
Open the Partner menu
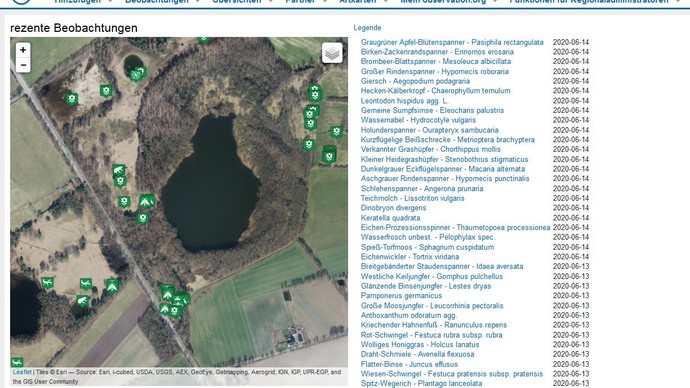300,2
